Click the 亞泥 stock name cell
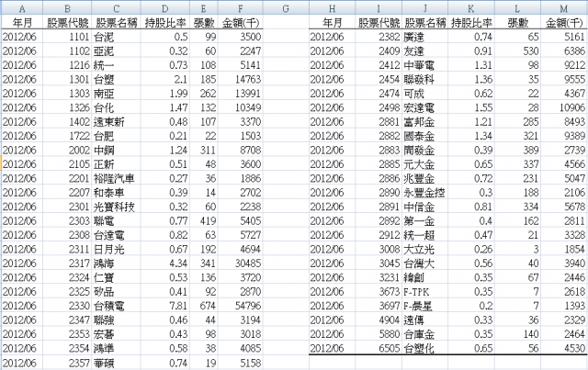Image resolution: width=588 pixels, height=370 pixels. (117, 51)
